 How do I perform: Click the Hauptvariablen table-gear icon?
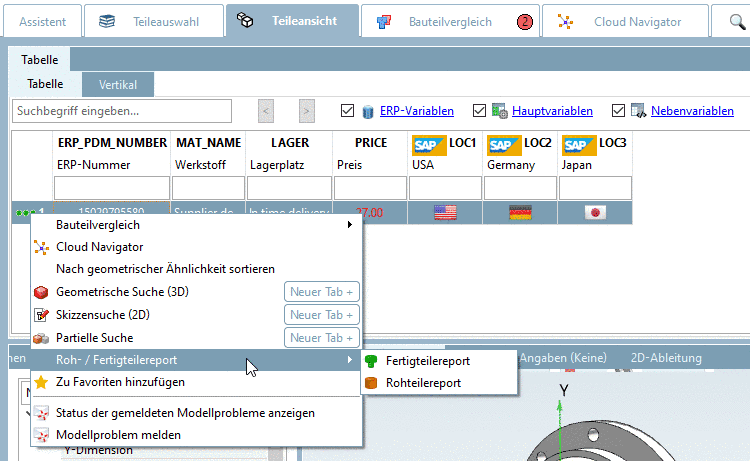point(499,111)
